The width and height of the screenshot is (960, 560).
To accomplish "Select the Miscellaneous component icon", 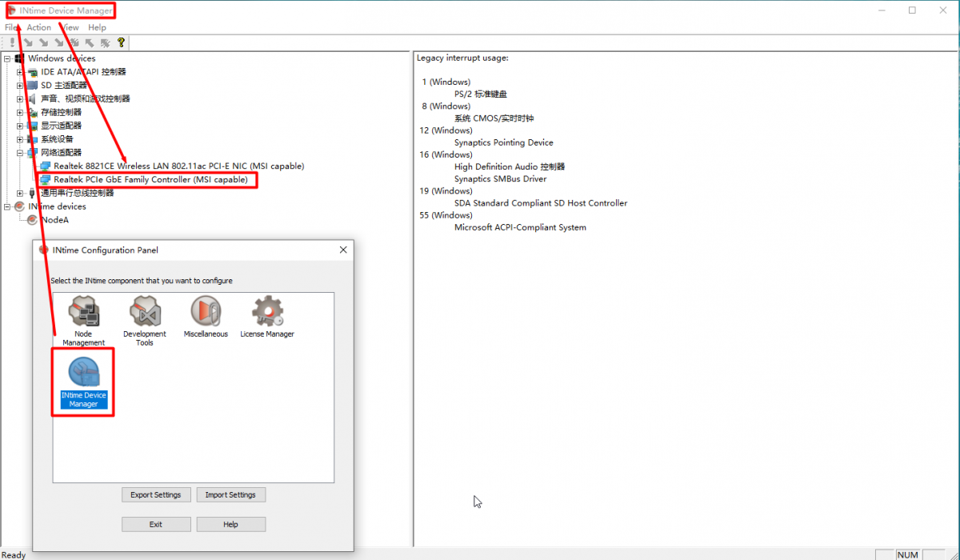I will click(206, 312).
